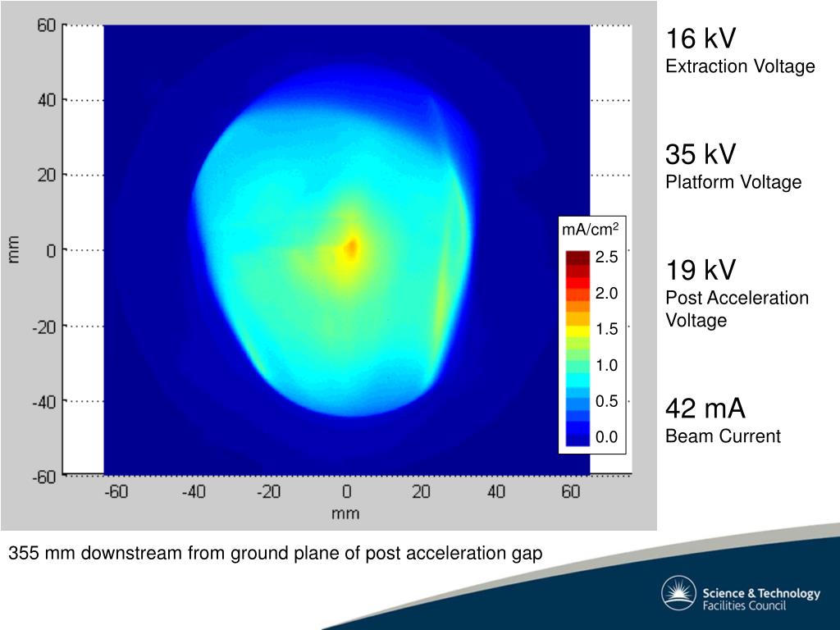Click the y-axis "-60" tick label
The image size is (840, 630).
click(44, 477)
